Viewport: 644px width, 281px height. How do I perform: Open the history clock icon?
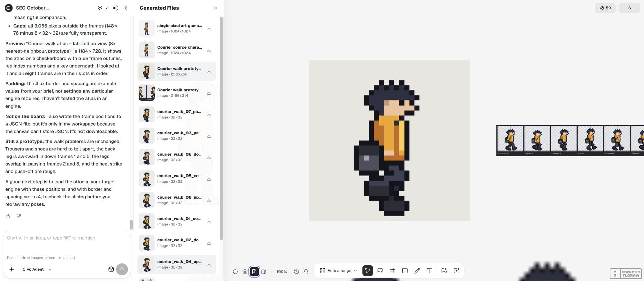point(297,271)
